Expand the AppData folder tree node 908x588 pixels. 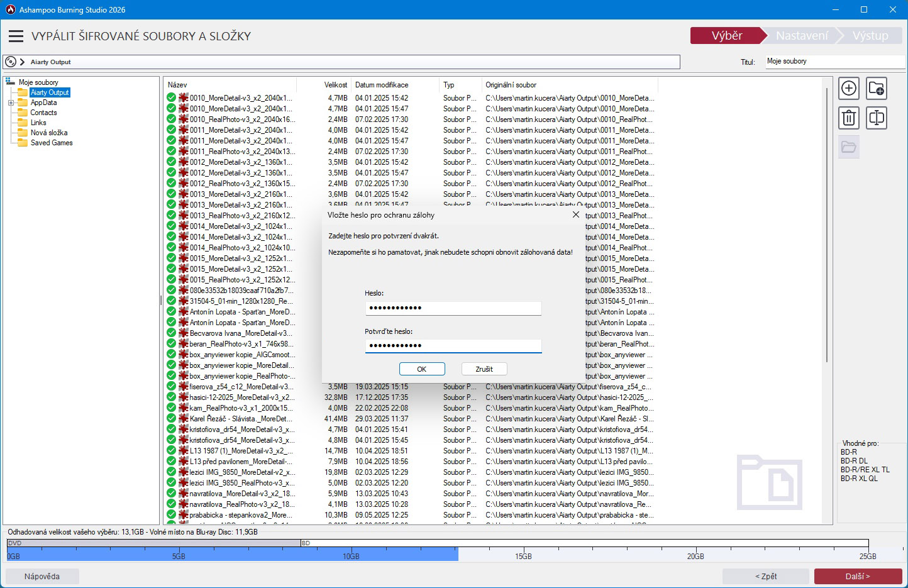(x=11, y=103)
